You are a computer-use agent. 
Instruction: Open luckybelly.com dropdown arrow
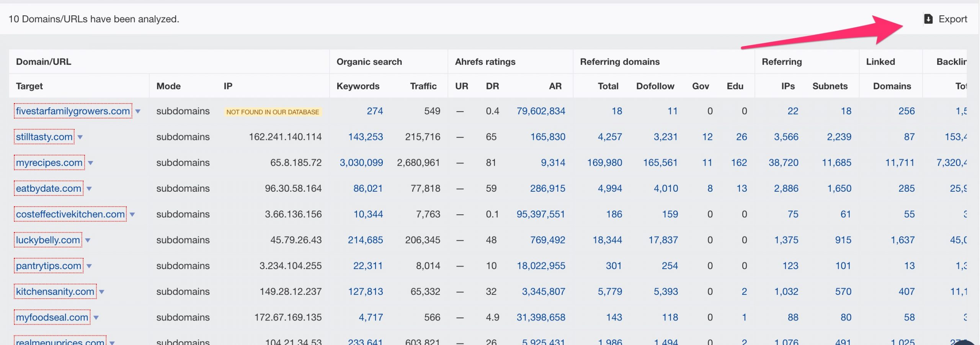88,240
